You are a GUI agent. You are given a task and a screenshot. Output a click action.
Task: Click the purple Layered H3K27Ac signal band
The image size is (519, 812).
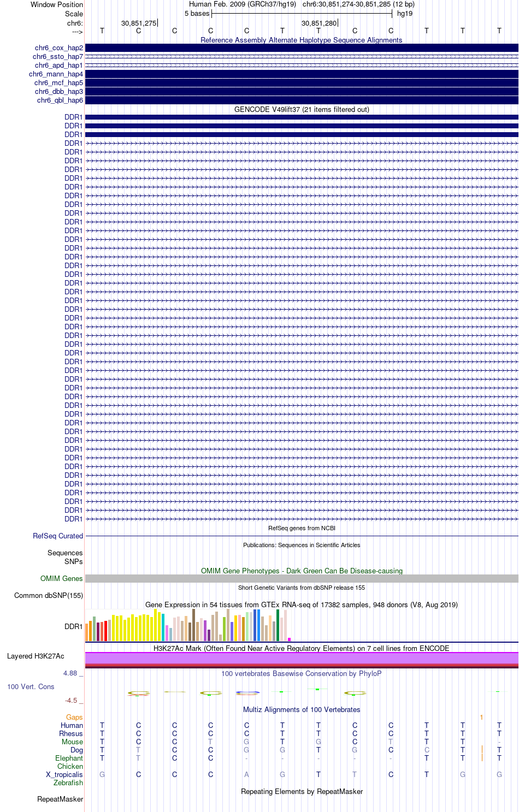pyautogui.click(x=302, y=659)
